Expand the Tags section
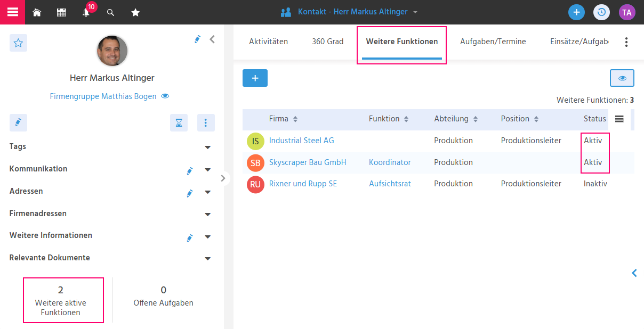644x329 pixels. (208, 147)
